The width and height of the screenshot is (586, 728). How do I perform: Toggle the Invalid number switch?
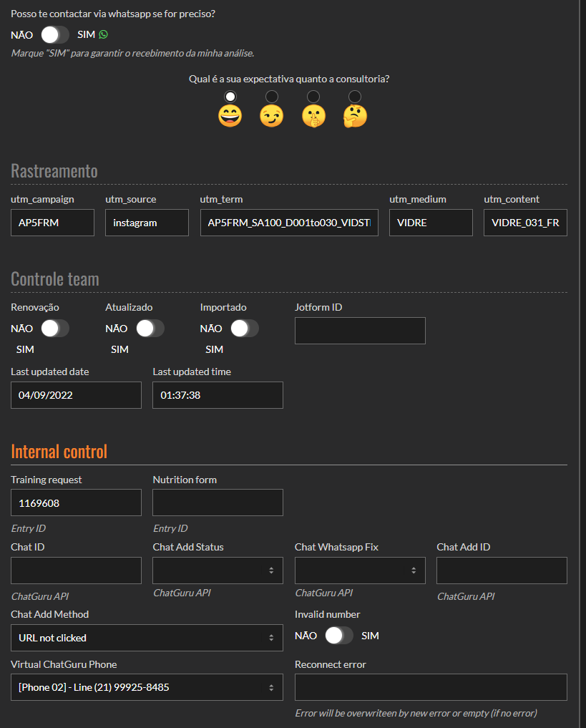(x=338, y=636)
